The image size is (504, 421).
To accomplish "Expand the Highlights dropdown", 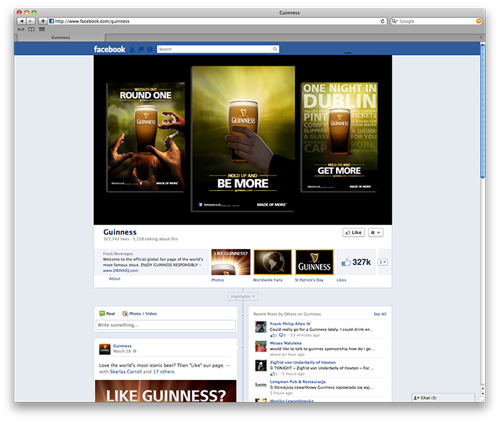I will click(x=243, y=296).
